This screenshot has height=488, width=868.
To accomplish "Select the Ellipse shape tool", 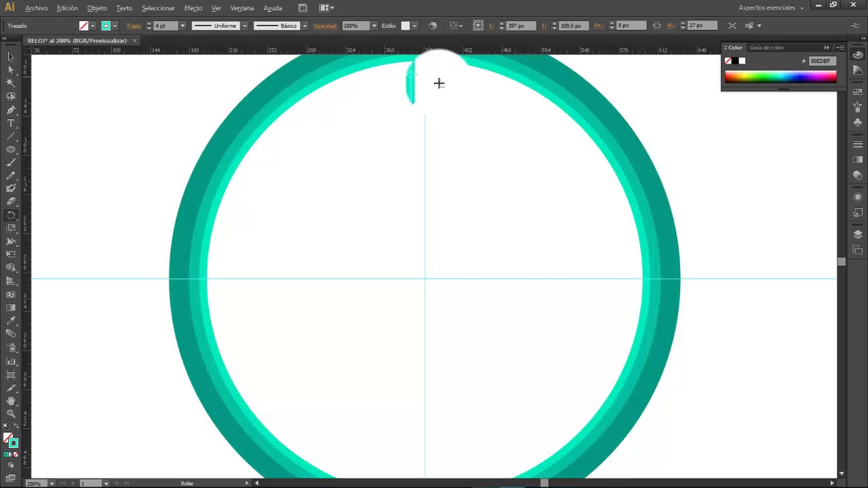I will (x=11, y=149).
